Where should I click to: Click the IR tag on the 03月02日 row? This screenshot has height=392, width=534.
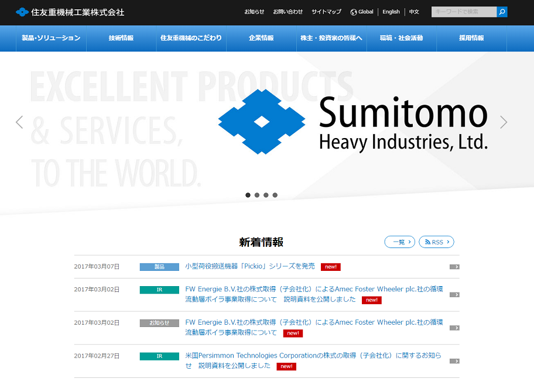point(159,290)
